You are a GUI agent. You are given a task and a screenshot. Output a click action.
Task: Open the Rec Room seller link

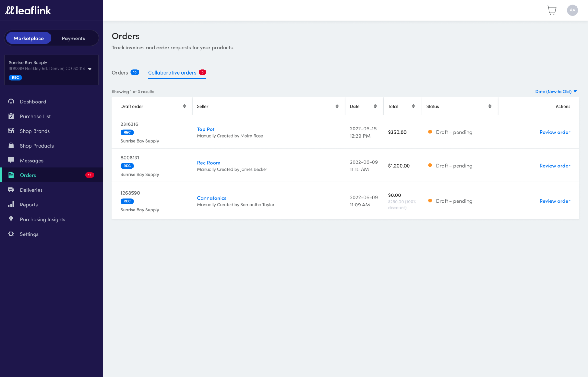point(209,163)
